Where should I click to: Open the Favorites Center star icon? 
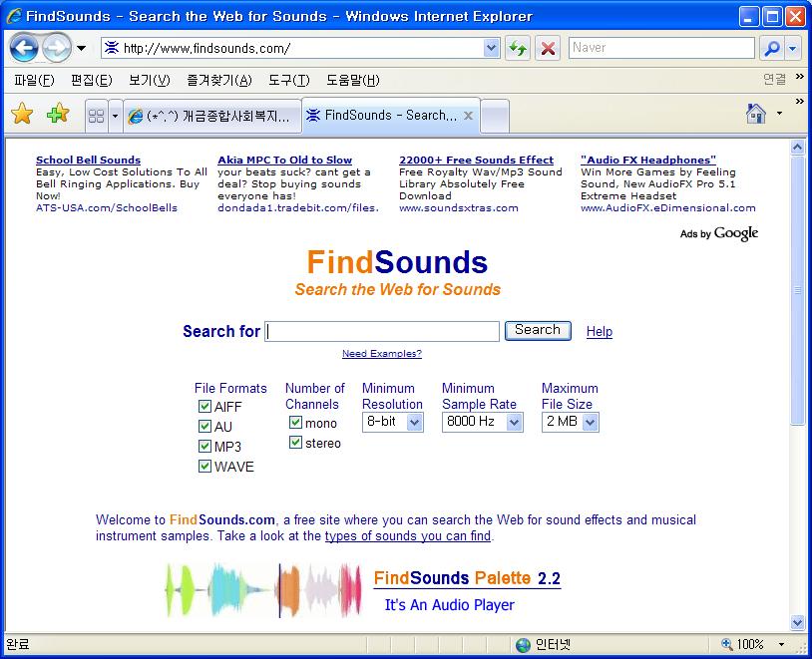22,114
